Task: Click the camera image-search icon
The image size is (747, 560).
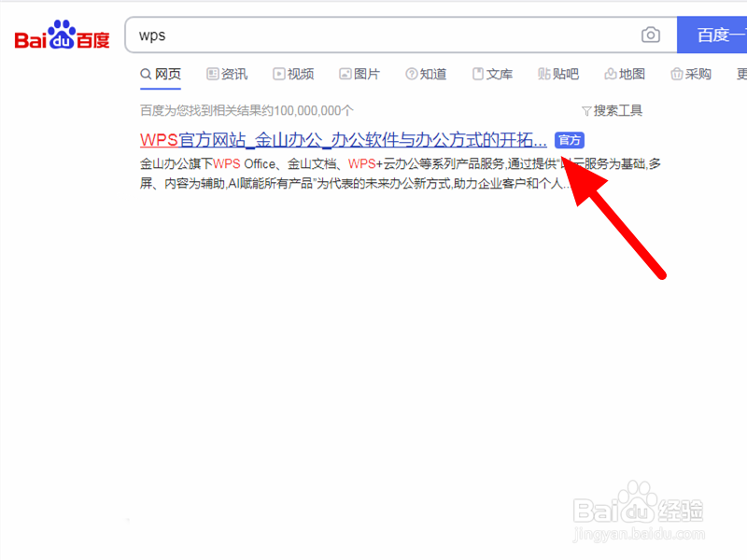Action: coord(650,35)
